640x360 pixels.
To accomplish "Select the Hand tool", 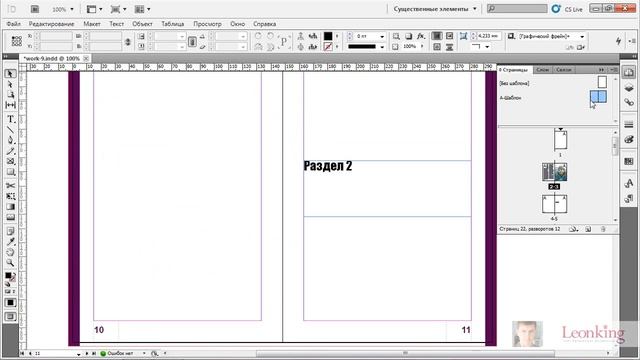I will [x=11, y=252].
